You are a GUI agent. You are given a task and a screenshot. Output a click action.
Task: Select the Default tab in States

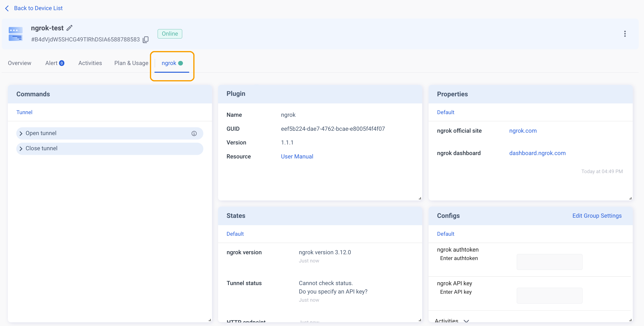[235, 234]
